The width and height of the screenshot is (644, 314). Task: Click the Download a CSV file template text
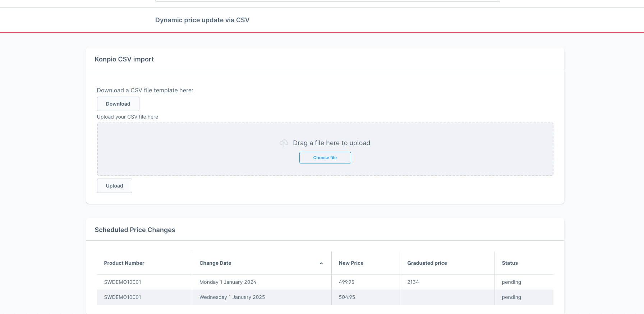click(145, 91)
